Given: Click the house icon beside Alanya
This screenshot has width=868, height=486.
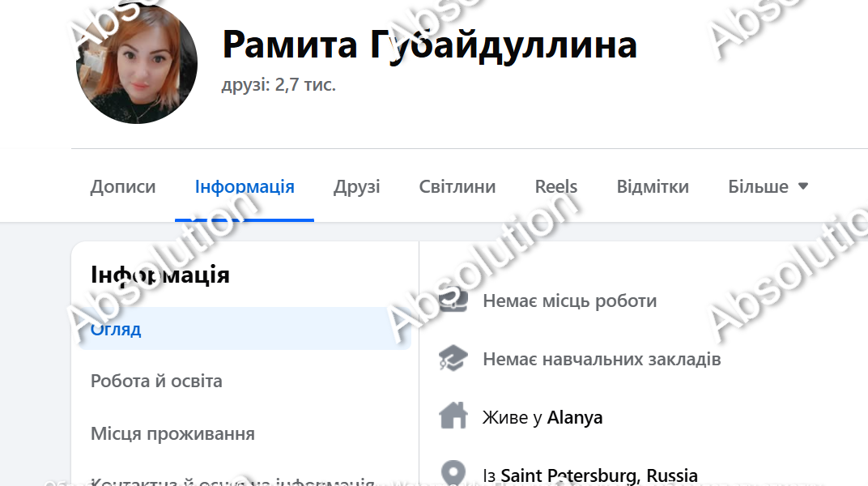Looking at the screenshot, I should (455, 416).
